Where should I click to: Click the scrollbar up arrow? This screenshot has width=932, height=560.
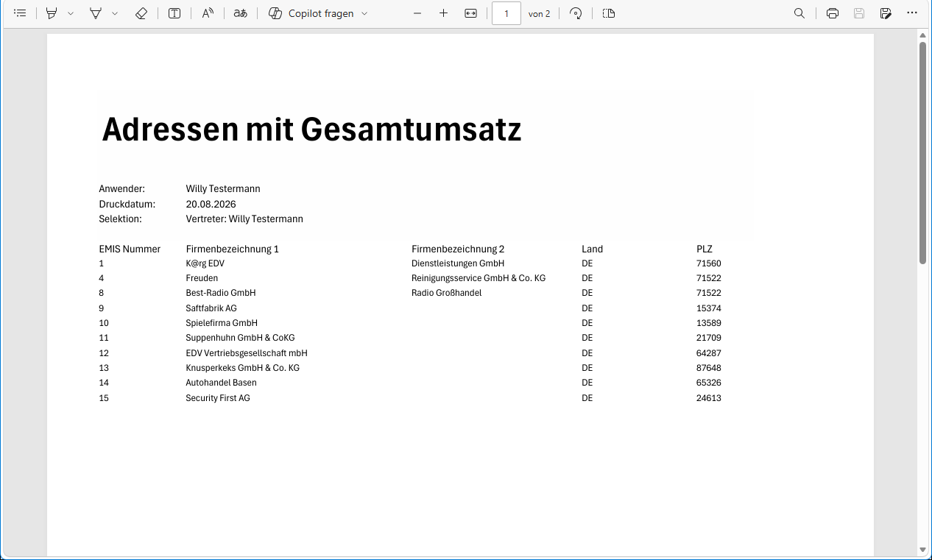tap(922, 35)
